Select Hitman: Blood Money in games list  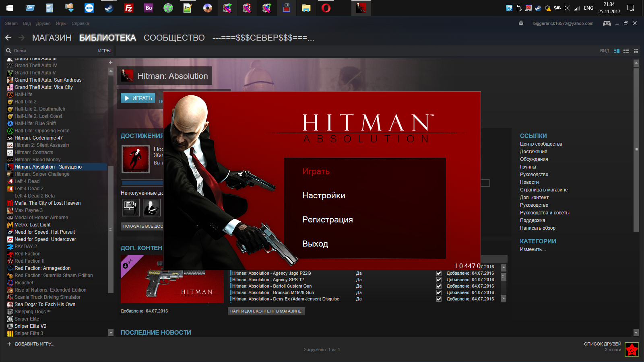click(37, 160)
